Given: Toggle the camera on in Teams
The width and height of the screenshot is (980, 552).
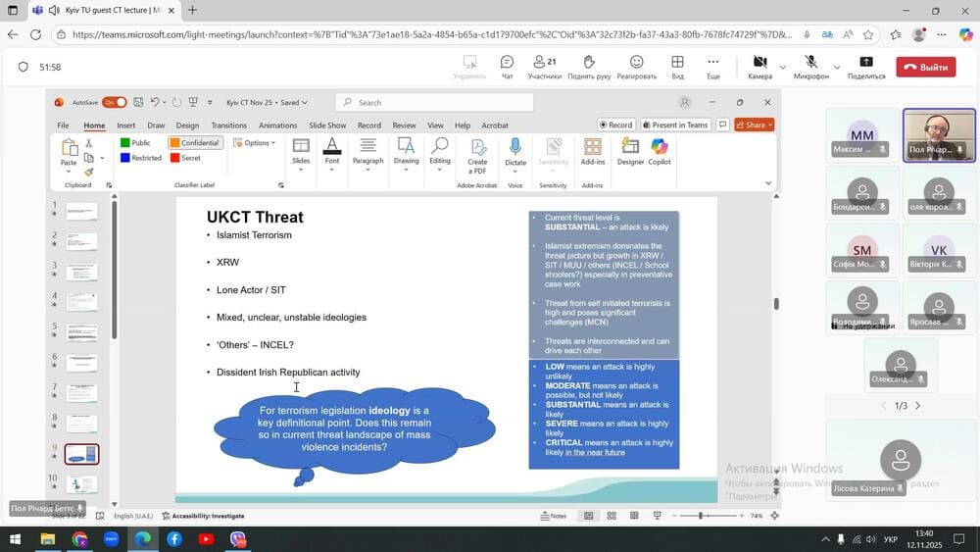Looking at the screenshot, I should point(759,66).
